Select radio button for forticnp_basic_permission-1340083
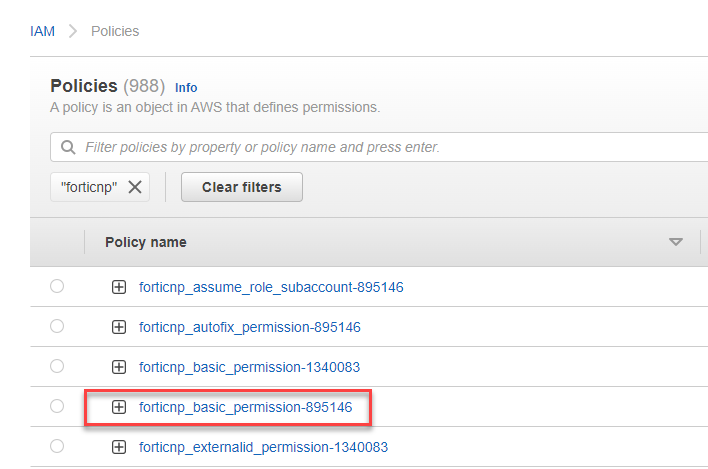 (x=57, y=366)
